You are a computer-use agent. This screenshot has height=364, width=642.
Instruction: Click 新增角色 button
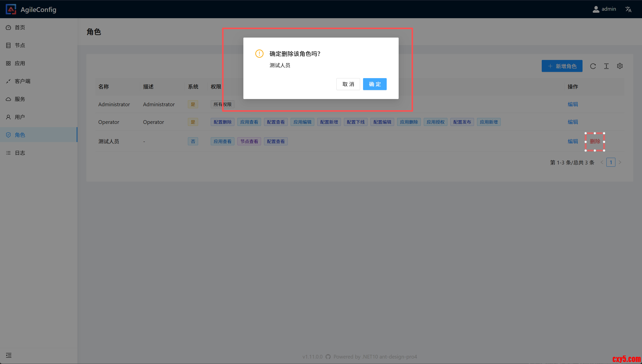[562, 66]
